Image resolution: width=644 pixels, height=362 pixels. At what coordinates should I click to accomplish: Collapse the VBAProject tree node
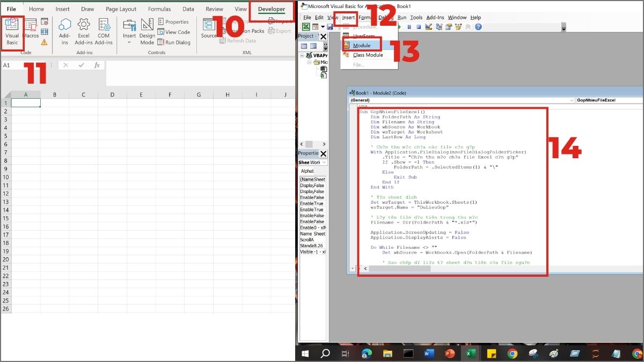pyautogui.click(x=302, y=56)
